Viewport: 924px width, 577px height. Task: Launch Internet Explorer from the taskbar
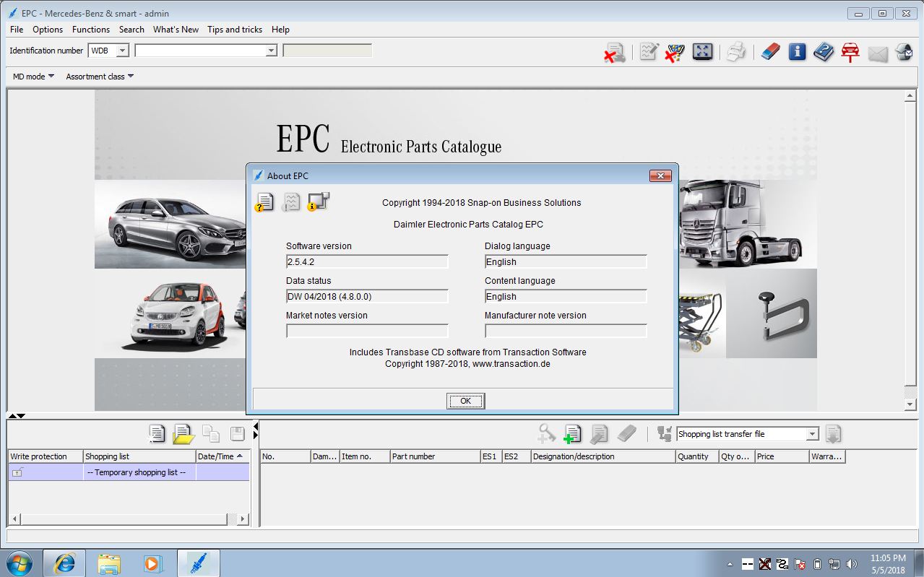coord(64,563)
